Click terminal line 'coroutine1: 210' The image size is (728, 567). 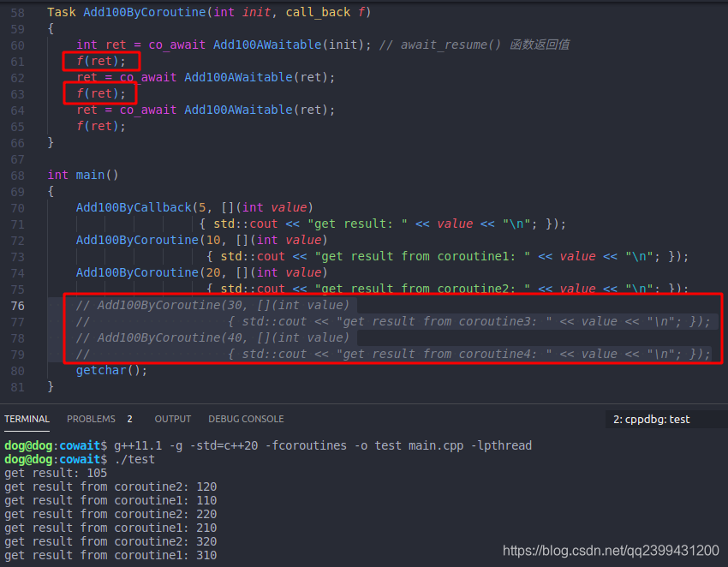point(110,528)
